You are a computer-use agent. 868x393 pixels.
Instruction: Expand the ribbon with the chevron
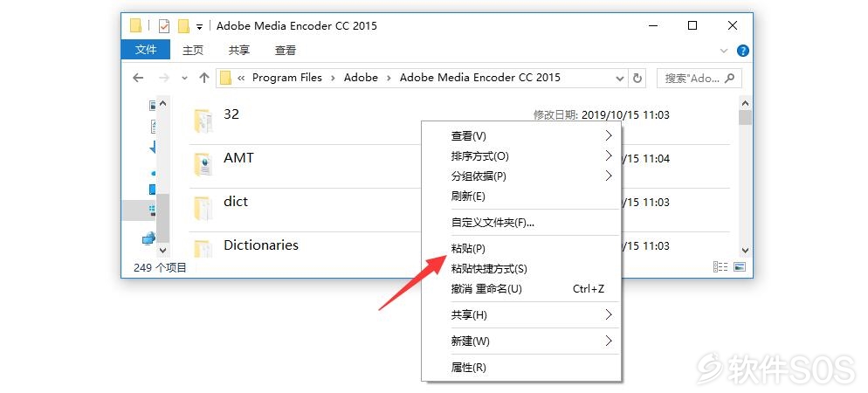click(724, 51)
